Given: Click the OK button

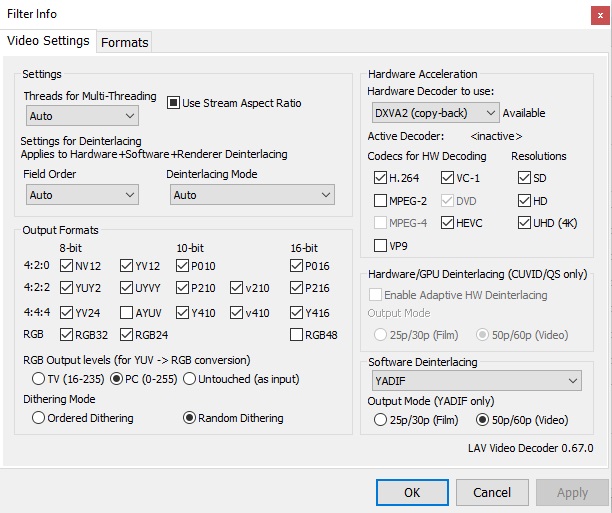Looking at the screenshot, I should 412,492.
